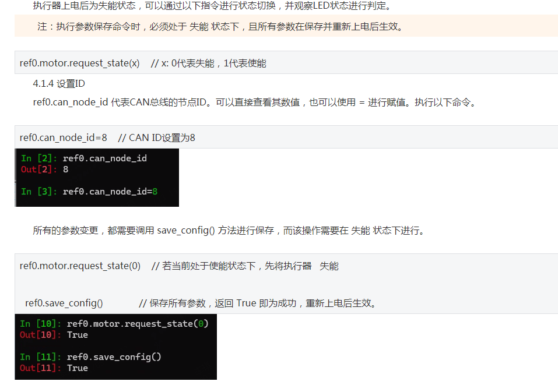Click the code block 'ref0.motor.request_state(x)'
The width and height of the screenshot is (558, 392).
coord(286,63)
